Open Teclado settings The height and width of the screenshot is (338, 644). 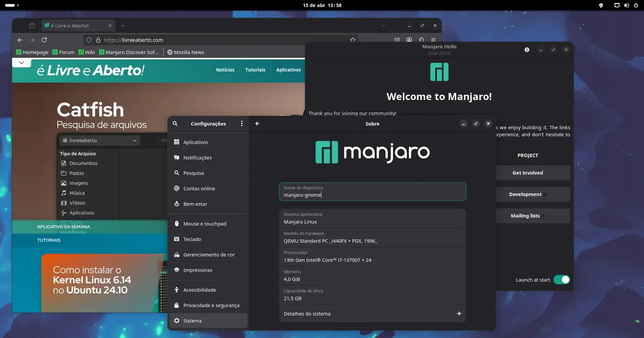[208, 239]
